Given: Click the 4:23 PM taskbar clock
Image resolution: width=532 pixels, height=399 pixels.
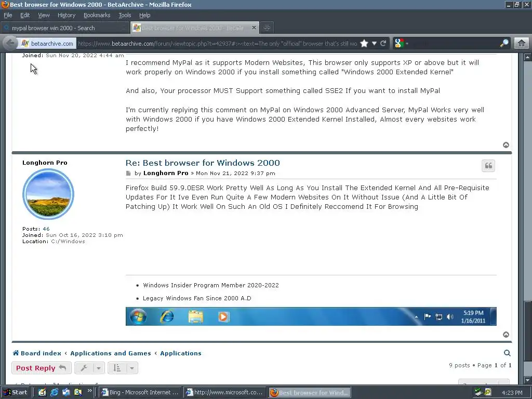Looking at the screenshot, I should coord(512,393).
